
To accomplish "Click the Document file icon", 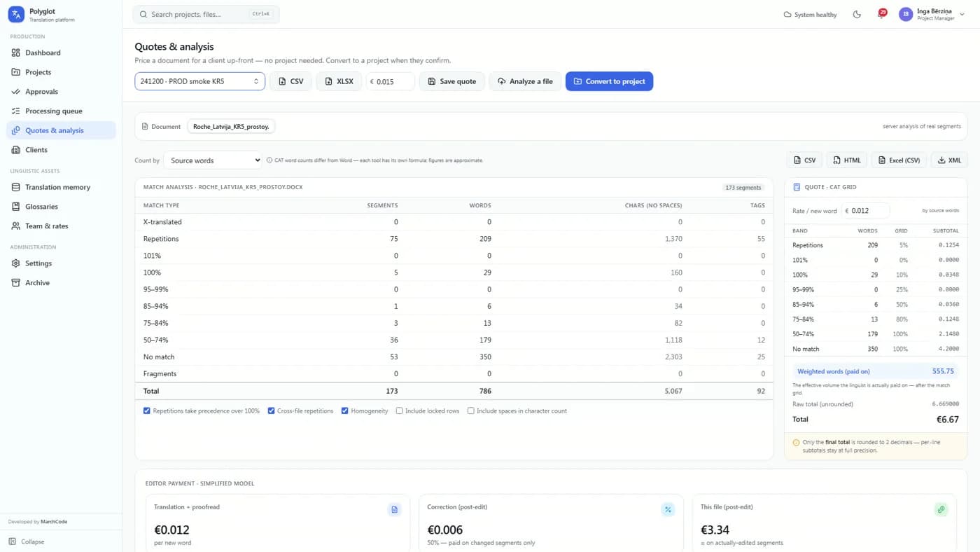I will [145, 127].
